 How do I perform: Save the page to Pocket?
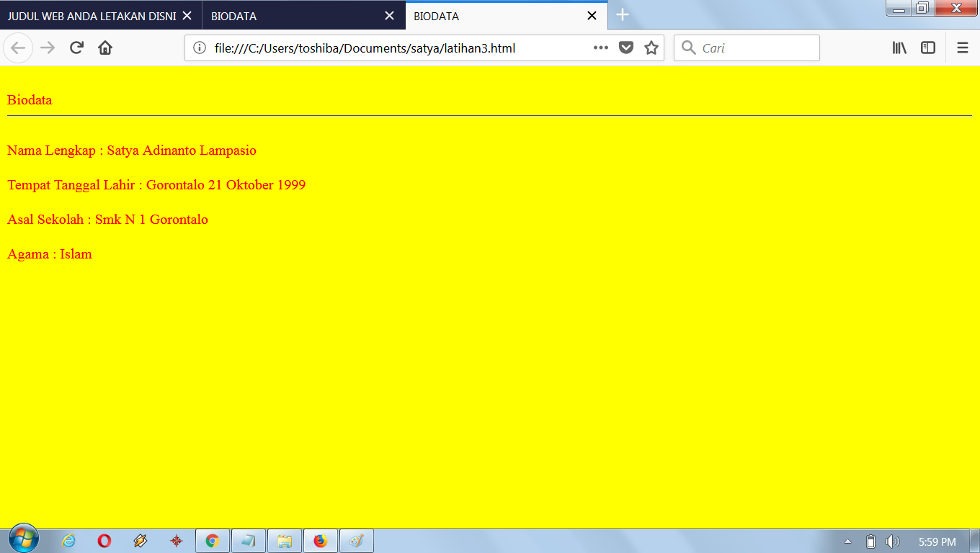(626, 48)
